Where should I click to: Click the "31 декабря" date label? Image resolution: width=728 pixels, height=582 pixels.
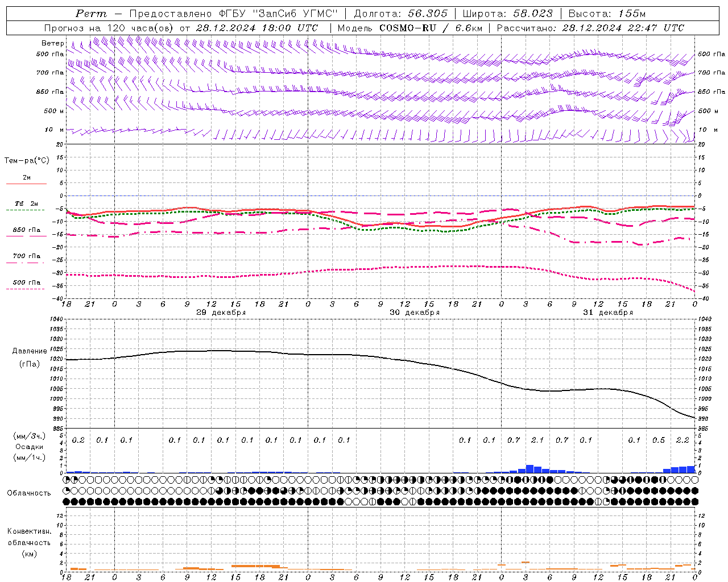608,313
